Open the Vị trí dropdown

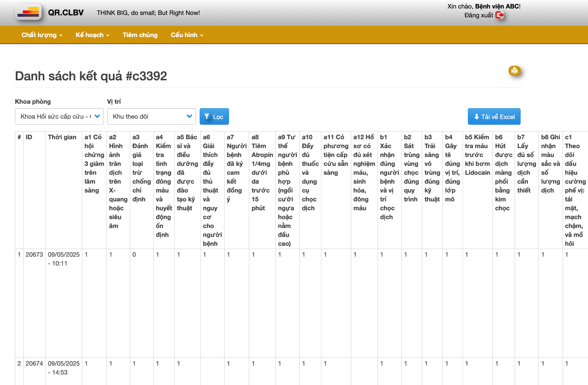(151, 117)
